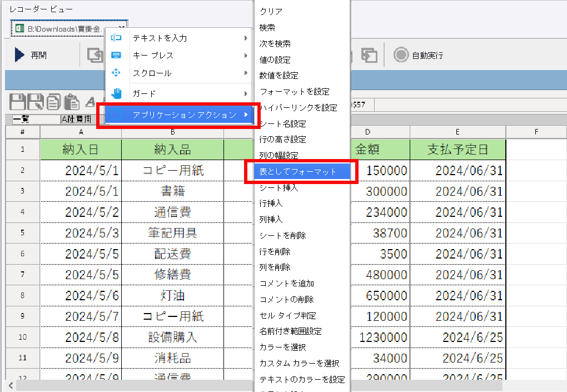
Task: Choose 列挿入 in the submenu
Action: [x=302, y=219]
